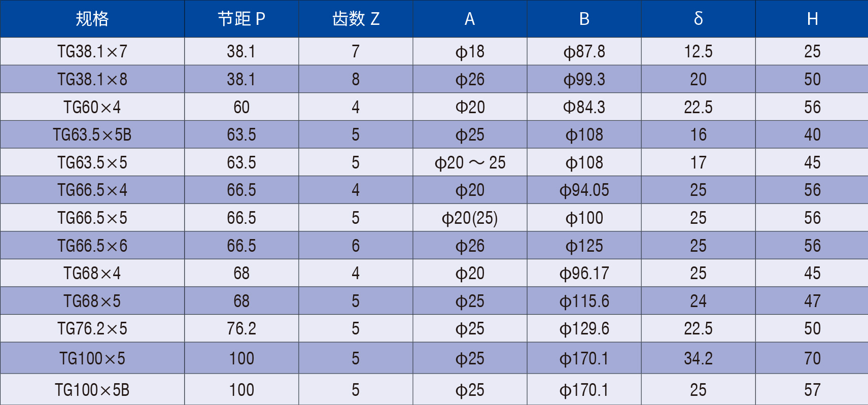
Task: Click the TG38.1×7 specification cell
Action: pyautogui.click(x=92, y=51)
